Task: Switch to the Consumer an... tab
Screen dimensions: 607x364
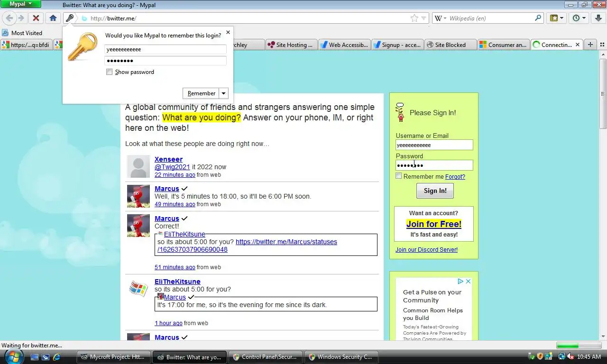Action: click(504, 45)
